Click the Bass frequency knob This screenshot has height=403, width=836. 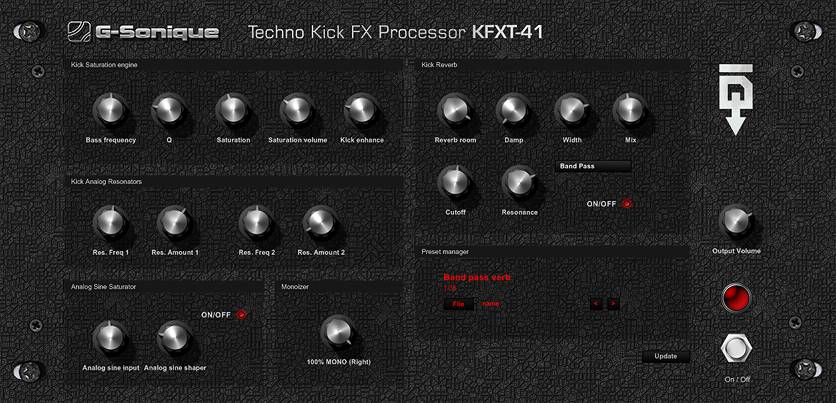point(110,110)
